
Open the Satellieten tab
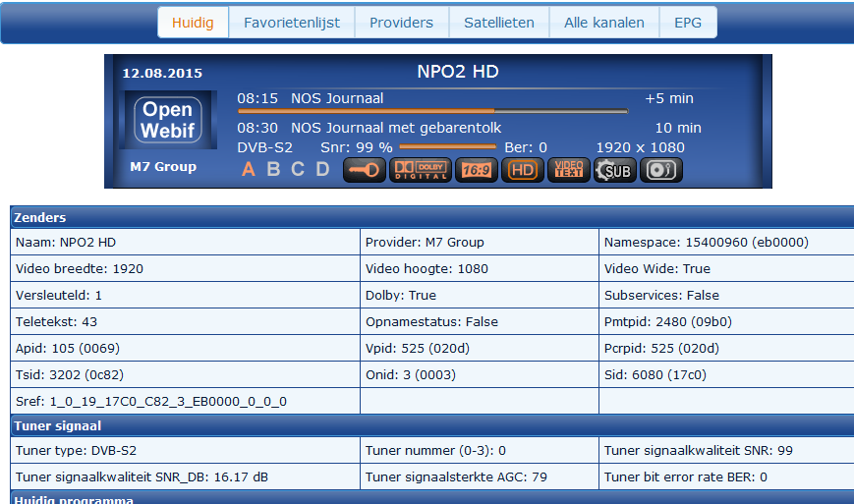pos(499,23)
